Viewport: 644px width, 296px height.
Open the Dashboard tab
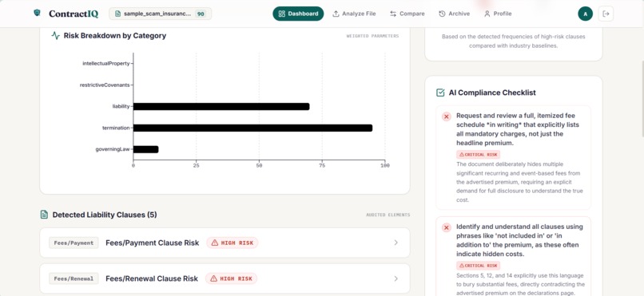click(x=298, y=14)
